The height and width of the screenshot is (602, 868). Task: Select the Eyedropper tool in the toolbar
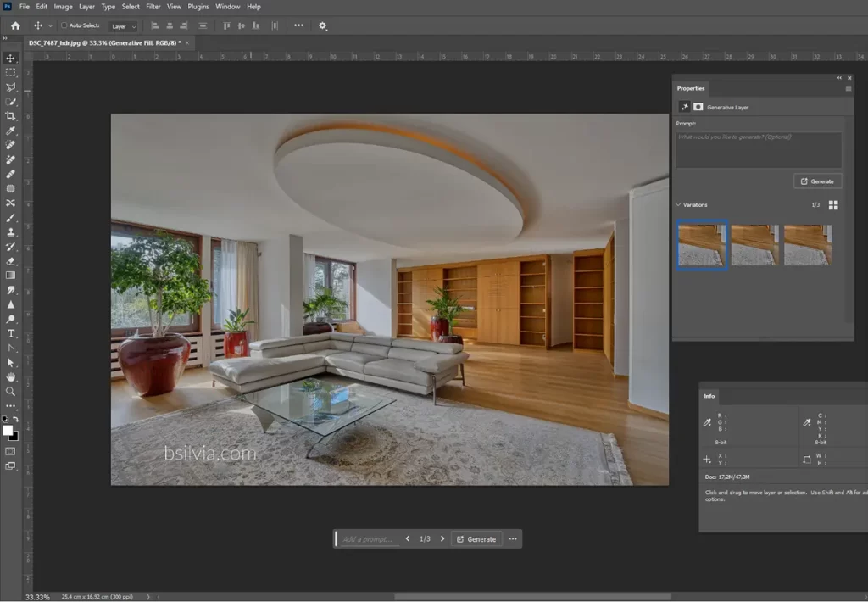[10, 131]
